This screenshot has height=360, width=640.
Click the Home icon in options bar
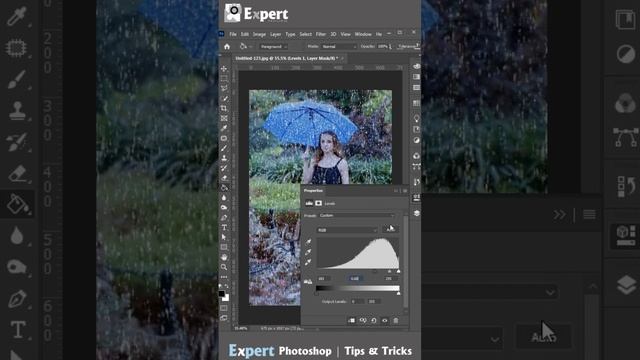click(227, 47)
